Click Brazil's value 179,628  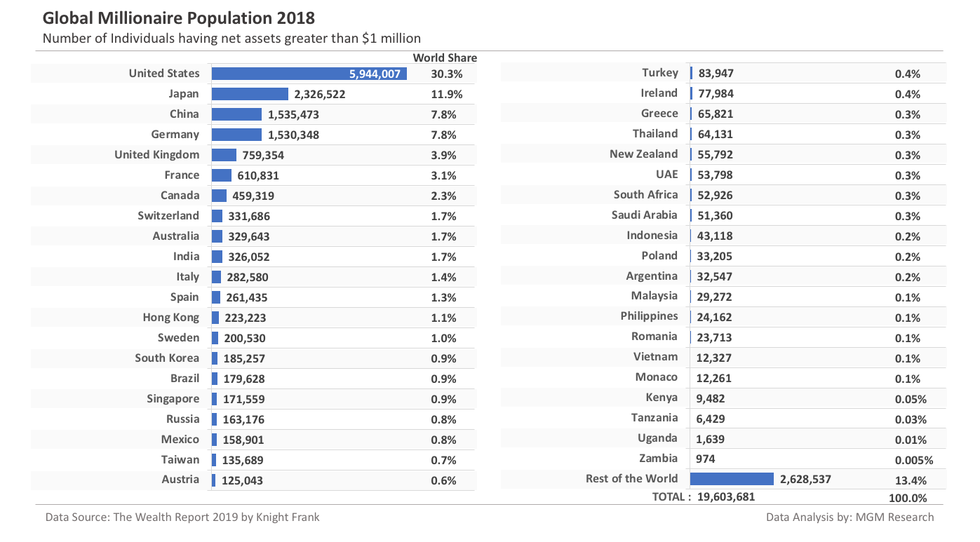click(x=244, y=379)
